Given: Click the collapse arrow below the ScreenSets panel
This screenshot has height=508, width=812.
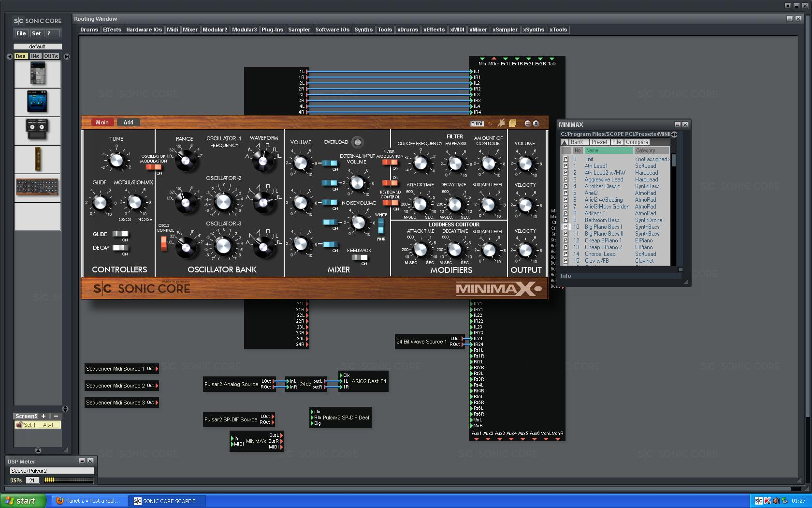Looking at the screenshot, I should point(38,450).
